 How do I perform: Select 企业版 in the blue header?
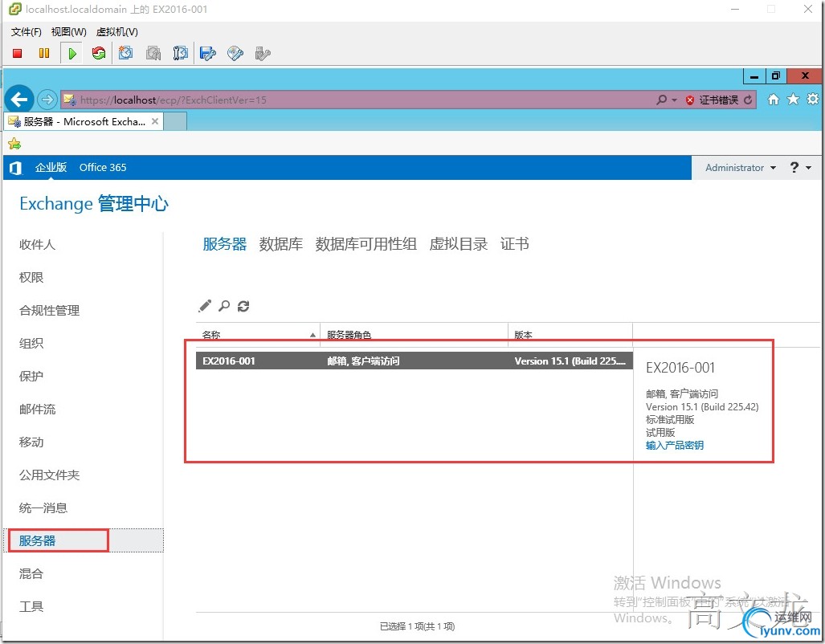click(x=51, y=167)
